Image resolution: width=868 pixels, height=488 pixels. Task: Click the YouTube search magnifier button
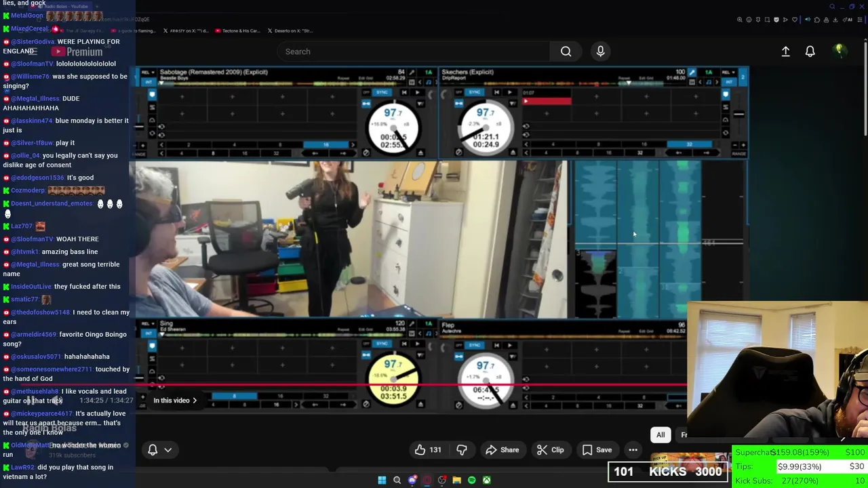[566, 52]
